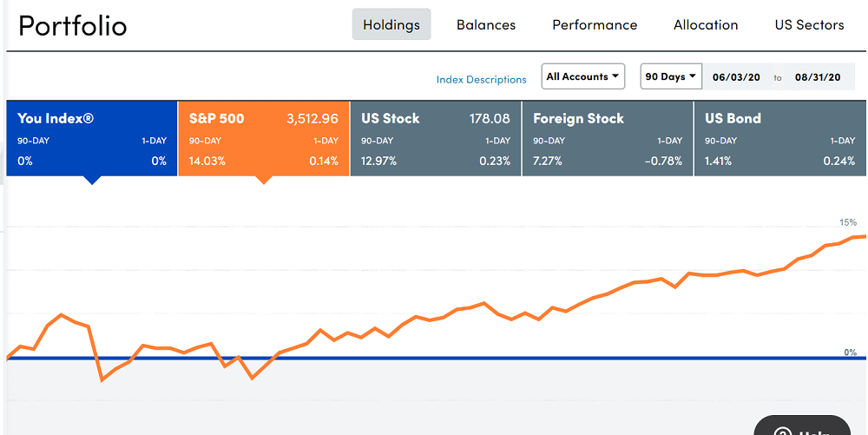The image size is (868, 435).
Task: Click Foreign Stock 90-day value 7.27%
Action: click(x=548, y=161)
